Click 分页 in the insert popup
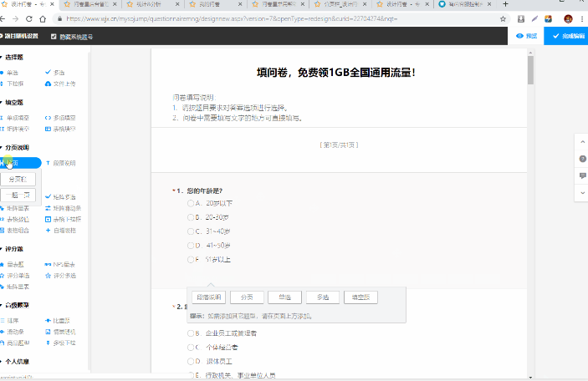The height and width of the screenshot is (381, 588). pyautogui.click(x=247, y=297)
